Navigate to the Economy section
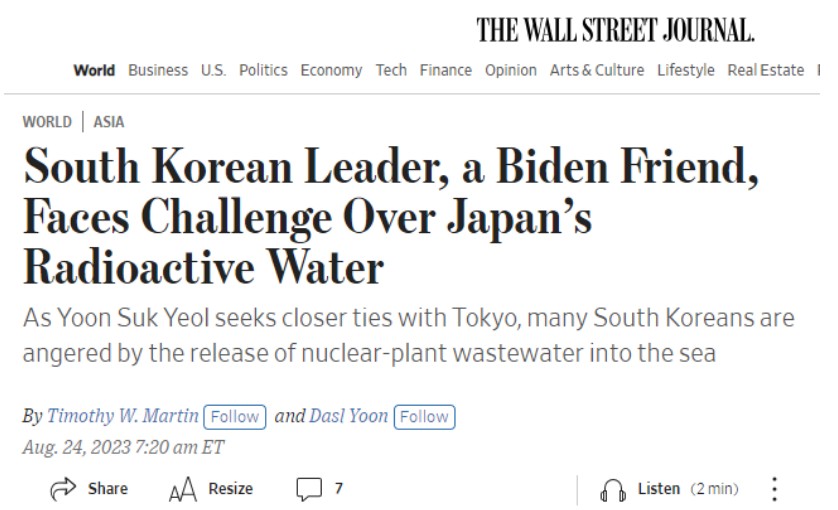Image resolution: width=838 pixels, height=510 pixels. pyautogui.click(x=331, y=70)
